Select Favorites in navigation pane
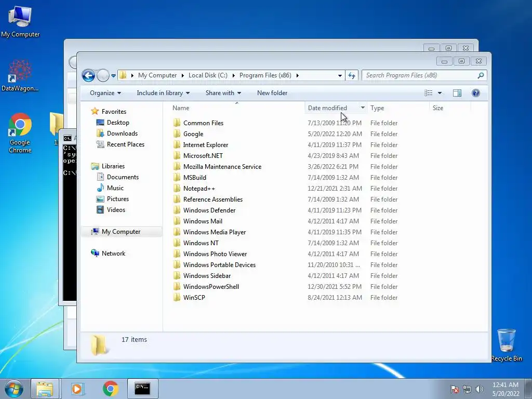This screenshot has height=399, width=532. tap(114, 112)
